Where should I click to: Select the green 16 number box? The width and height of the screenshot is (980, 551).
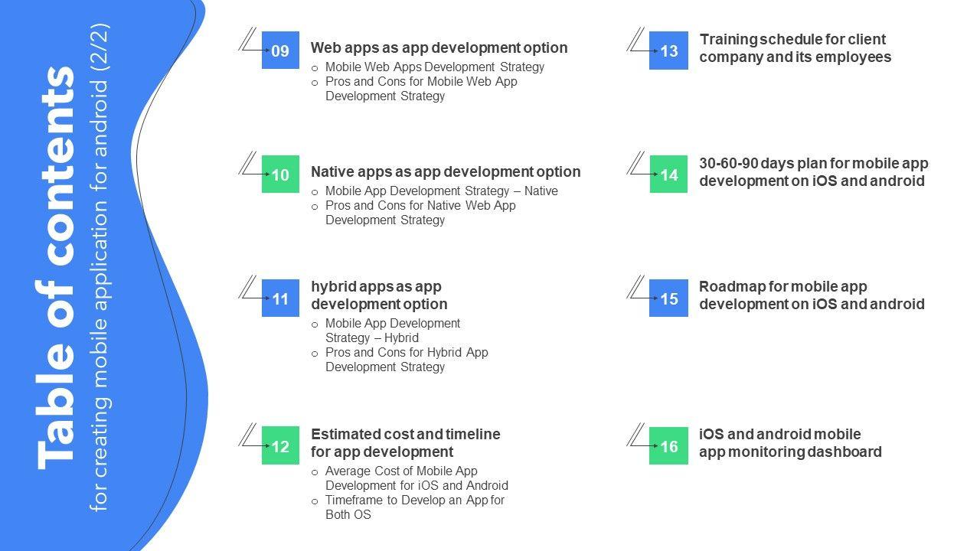pos(668,446)
